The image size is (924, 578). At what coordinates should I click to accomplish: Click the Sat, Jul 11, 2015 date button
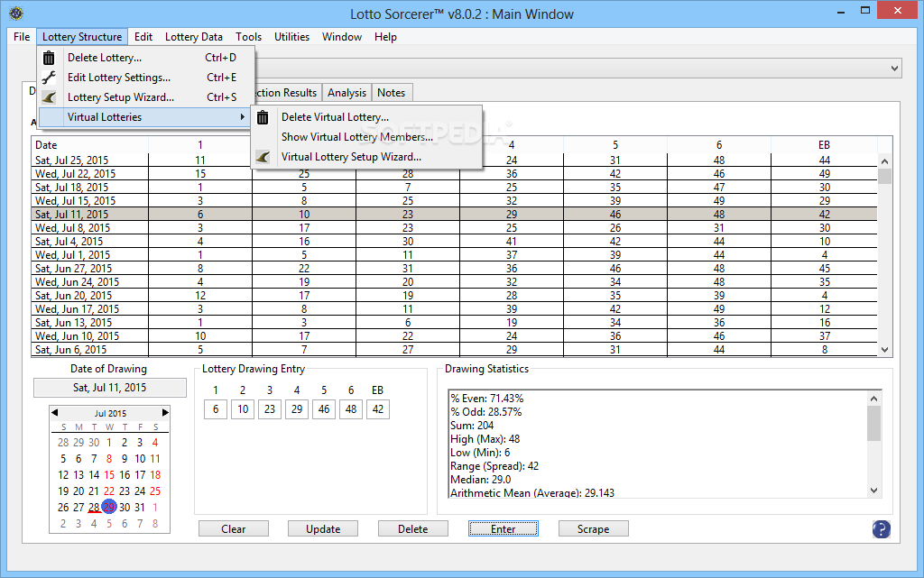[x=109, y=388]
